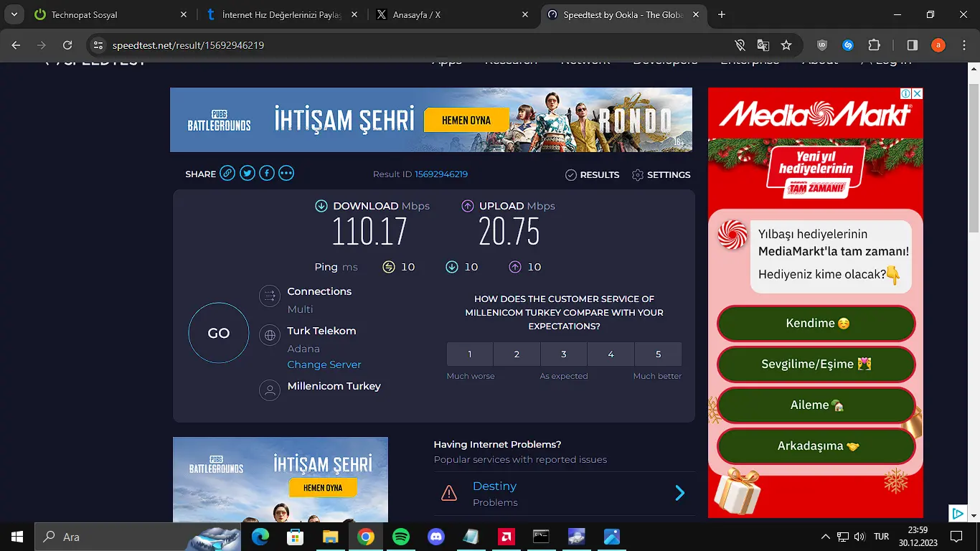Choose Kendime in MediaMarkt ad
The height and width of the screenshot is (551, 980).
point(816,323)
